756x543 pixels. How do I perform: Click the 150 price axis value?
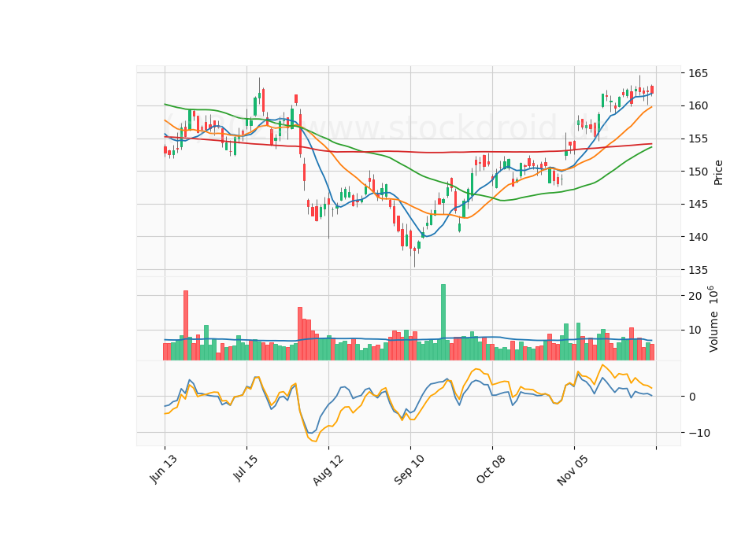(699, 172)
